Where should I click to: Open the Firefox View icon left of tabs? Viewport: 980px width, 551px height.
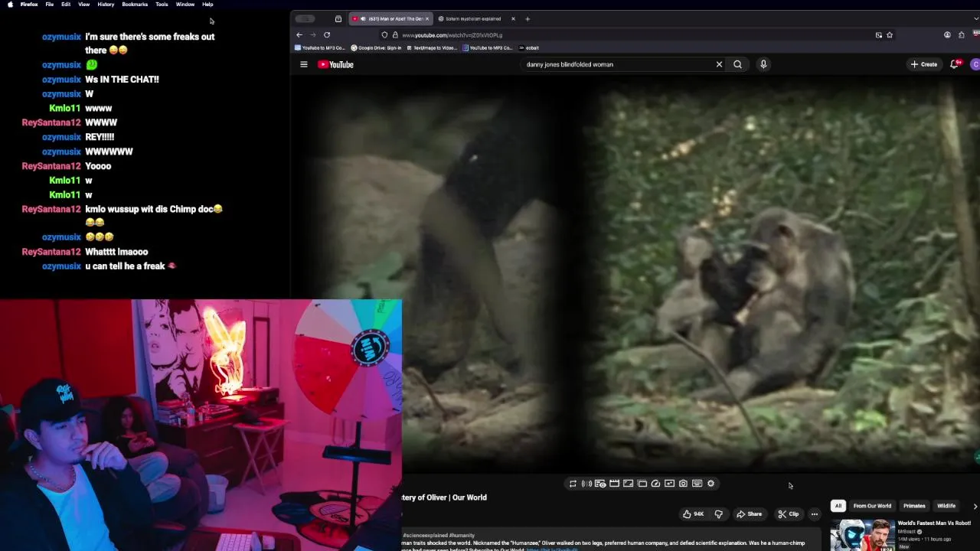(338, 18)
